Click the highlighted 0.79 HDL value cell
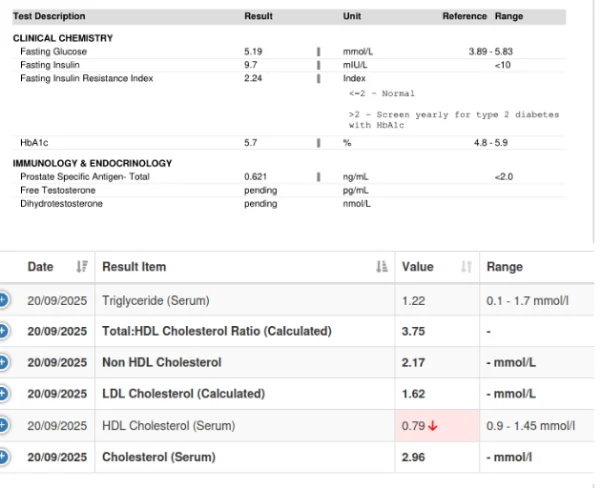Screen dimensions: 600x488 coord(414,426)
